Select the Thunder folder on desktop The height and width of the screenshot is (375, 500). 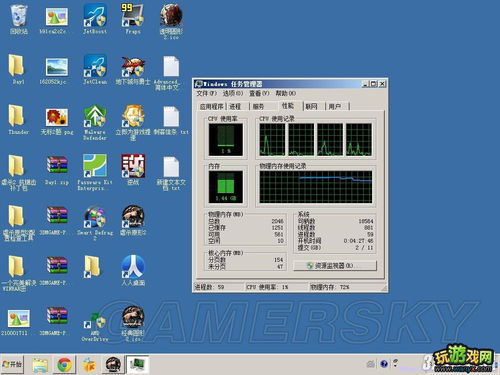coord(18,120)
